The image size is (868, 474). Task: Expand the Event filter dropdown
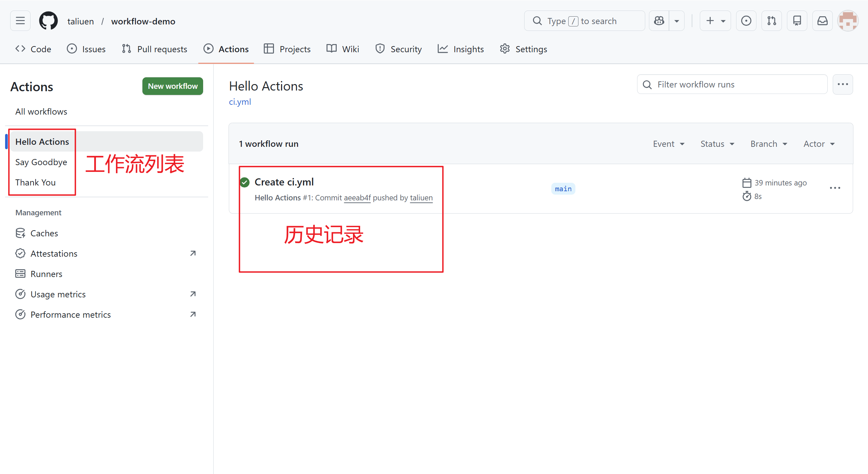click(x=669, y=144)
